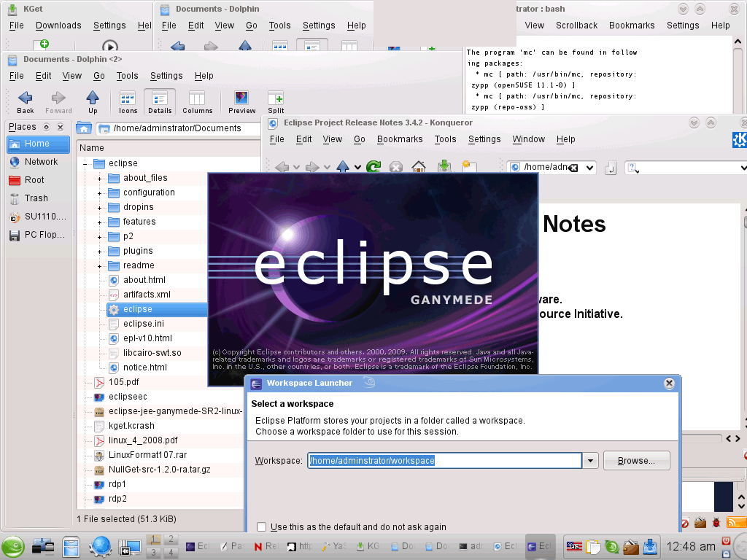This screenshot has height=560, width=747.
Task: Open the Bookmarks menu in Konqueror
Action: click(x=399, y=139)
